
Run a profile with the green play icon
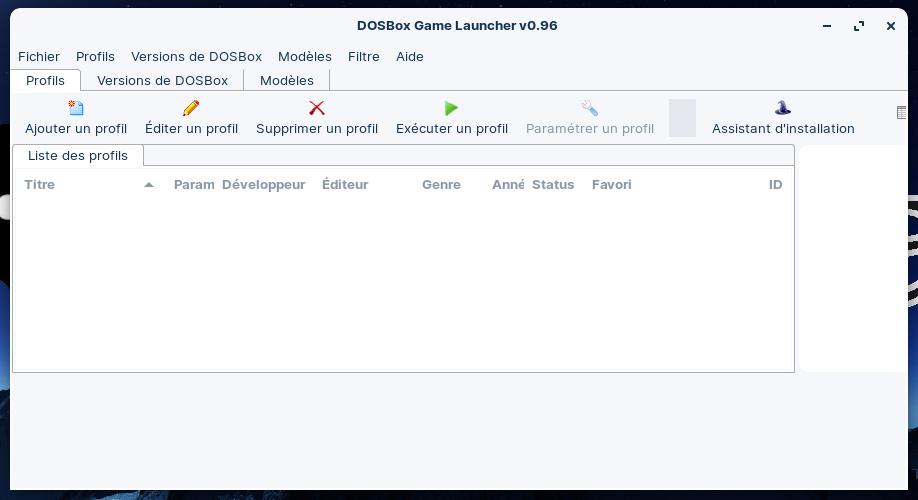coord(451,108)
